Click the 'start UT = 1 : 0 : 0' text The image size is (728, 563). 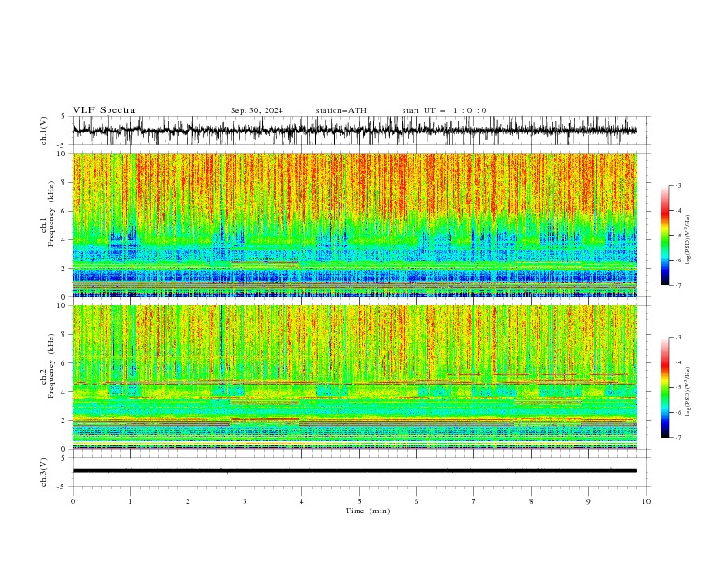tap(444, 110)
